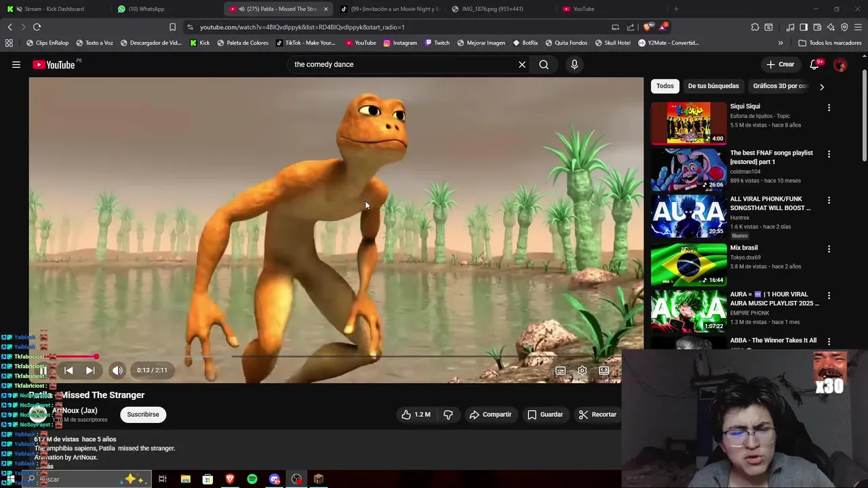Toggle theater mode on the player
Viewport: 868px width, 488px height.
[x=604, y=370]
